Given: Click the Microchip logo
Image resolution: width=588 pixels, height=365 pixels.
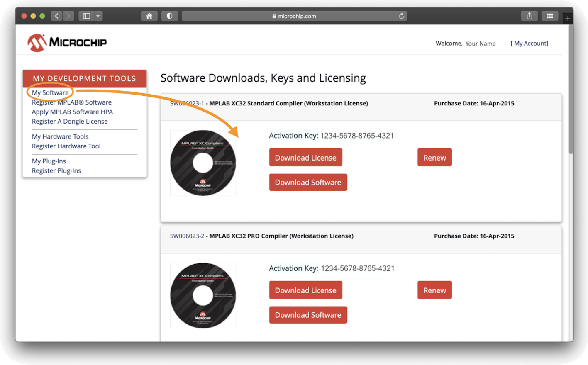Looking at the screenshot, I should [67, 43].
